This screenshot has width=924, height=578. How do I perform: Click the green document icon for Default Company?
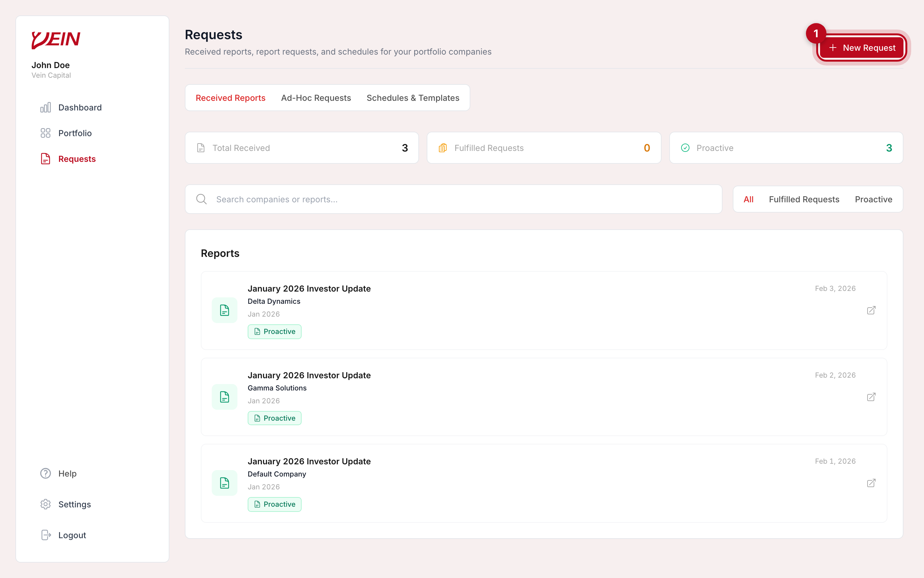(x=225, y=483)
